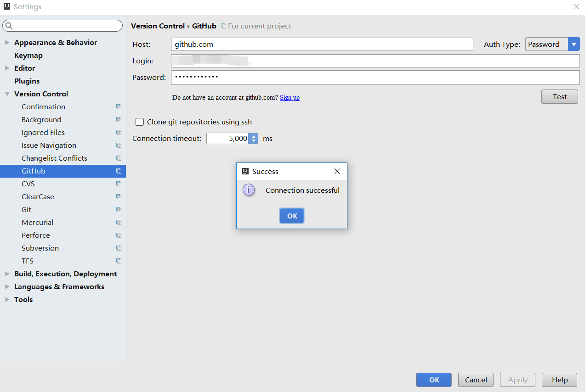
Task: Open the Plugins settings page
Action: point(27,81)
